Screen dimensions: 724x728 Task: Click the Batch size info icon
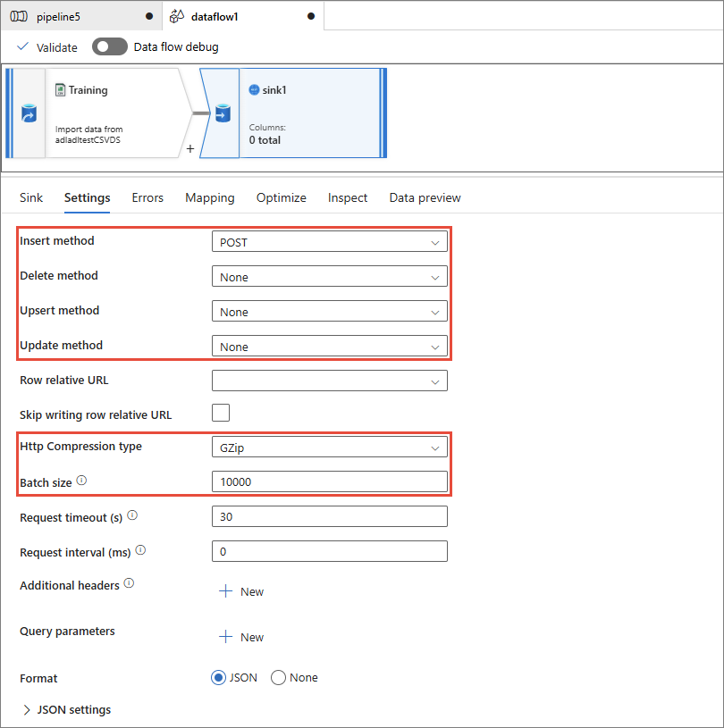pos(81,481)
